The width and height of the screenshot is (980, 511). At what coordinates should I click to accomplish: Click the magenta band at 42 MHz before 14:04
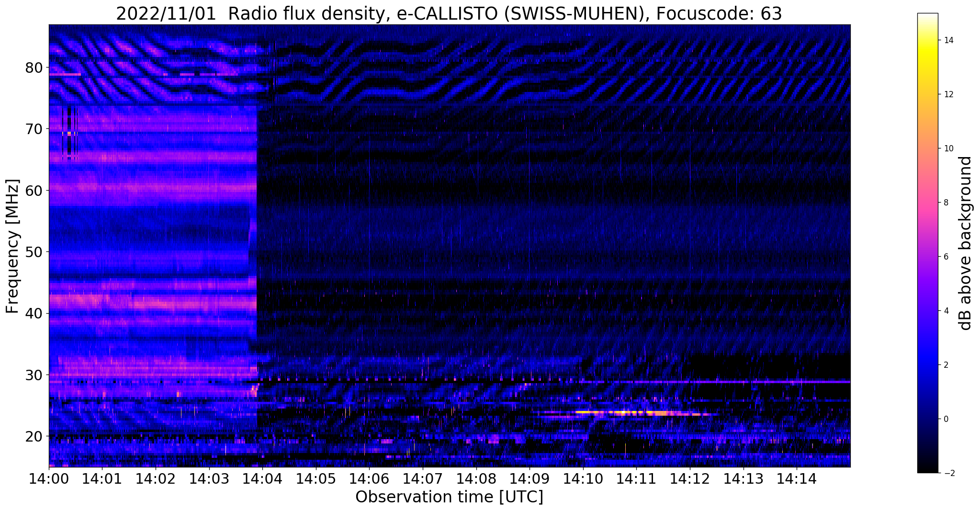tap(153, 302)
